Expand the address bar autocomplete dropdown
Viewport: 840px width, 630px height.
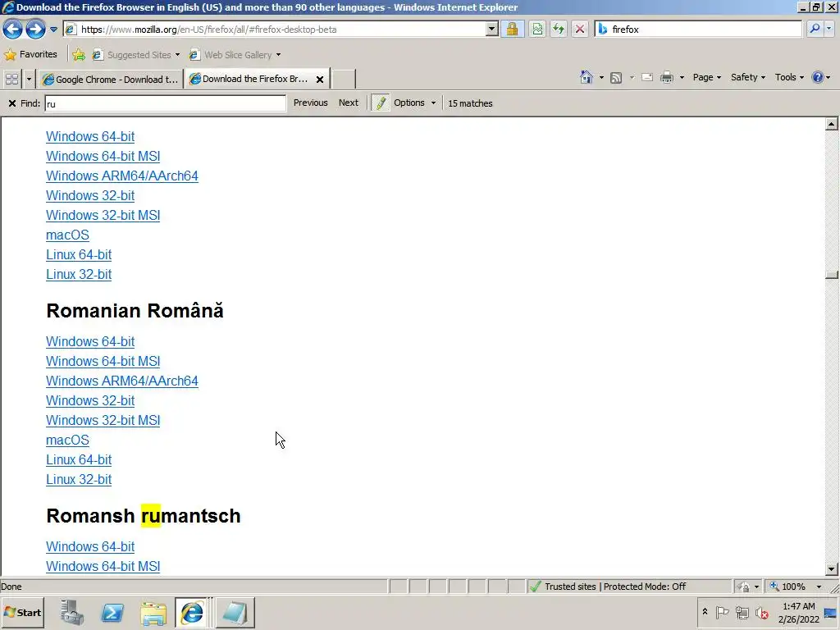[492, 30]
